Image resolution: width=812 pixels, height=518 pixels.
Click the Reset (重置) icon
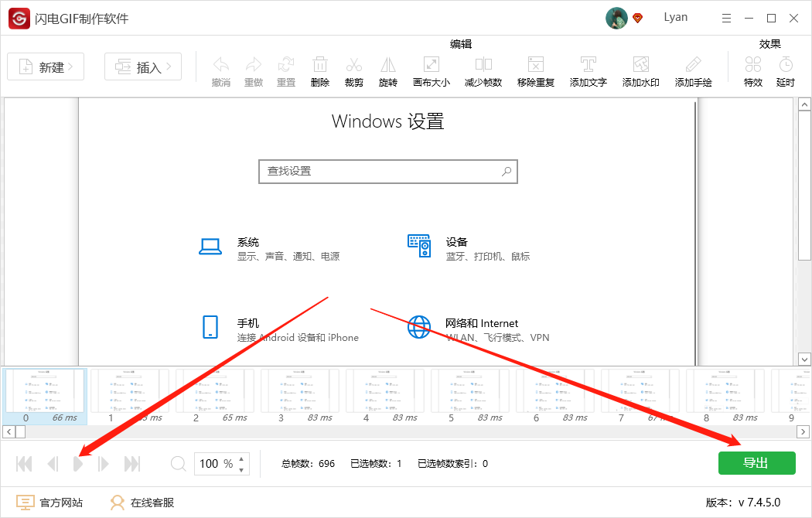click(286, 71)
